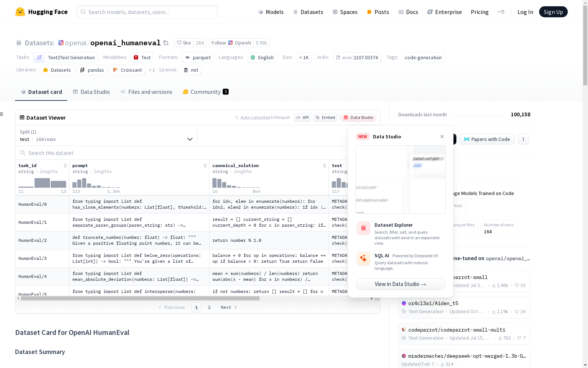
Task: Copy dataset name with copy icon
Action: (x=166, y=43)
